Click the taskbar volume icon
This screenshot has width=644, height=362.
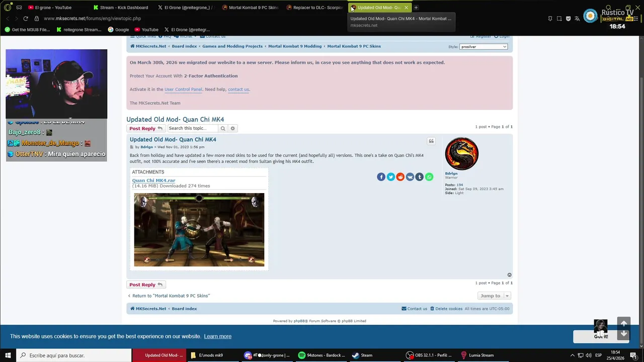[588, 355]
